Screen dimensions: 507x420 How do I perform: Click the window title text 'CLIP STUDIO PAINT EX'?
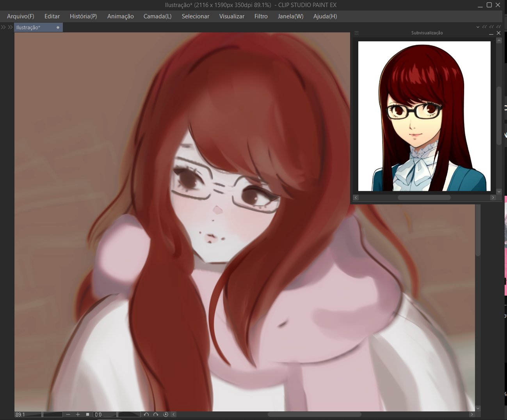point(307,5)
